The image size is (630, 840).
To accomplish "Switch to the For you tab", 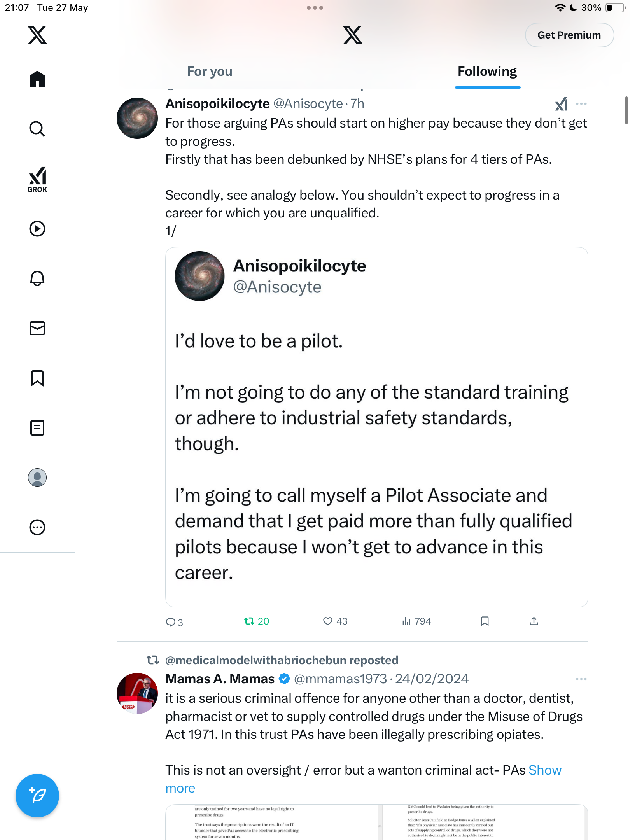I will click(210, 72).
